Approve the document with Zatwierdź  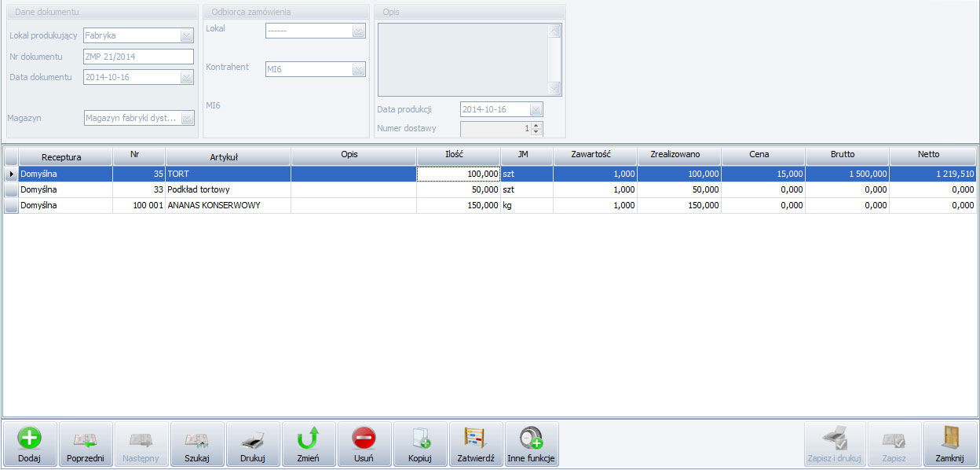475,445
